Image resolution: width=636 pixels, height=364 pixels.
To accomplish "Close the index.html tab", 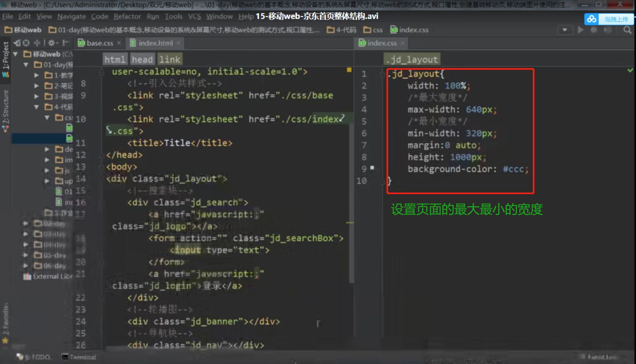I will click(179, 43).
